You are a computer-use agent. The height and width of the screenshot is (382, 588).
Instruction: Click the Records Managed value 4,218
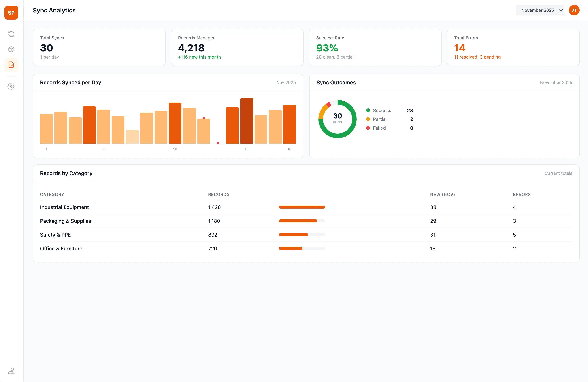coord(191,48)
